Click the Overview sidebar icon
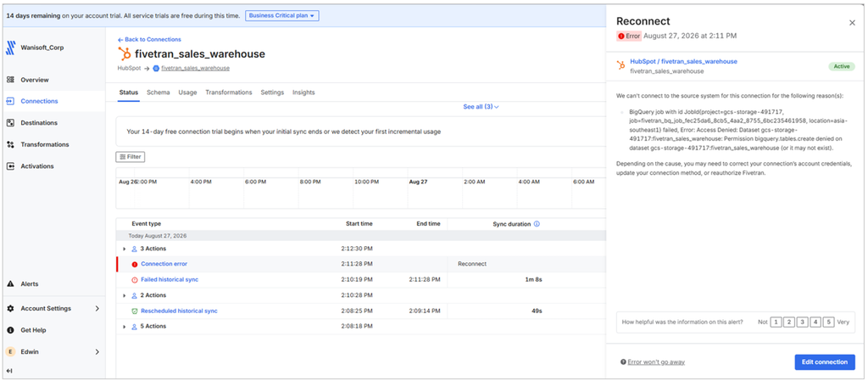The image size is (868, 381). [10, 80]
